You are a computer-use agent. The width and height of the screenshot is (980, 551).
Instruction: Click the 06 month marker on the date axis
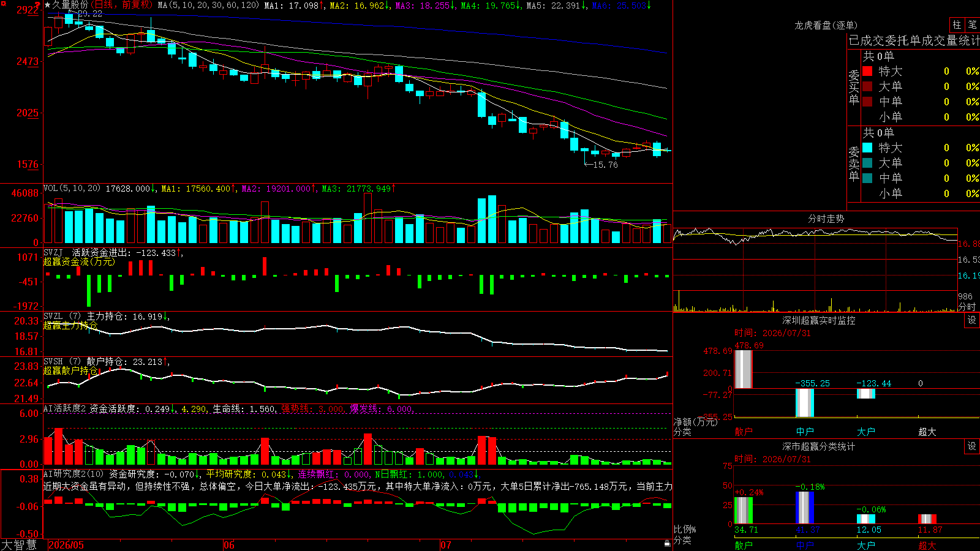pyautogui.click(x=229, y=545)
